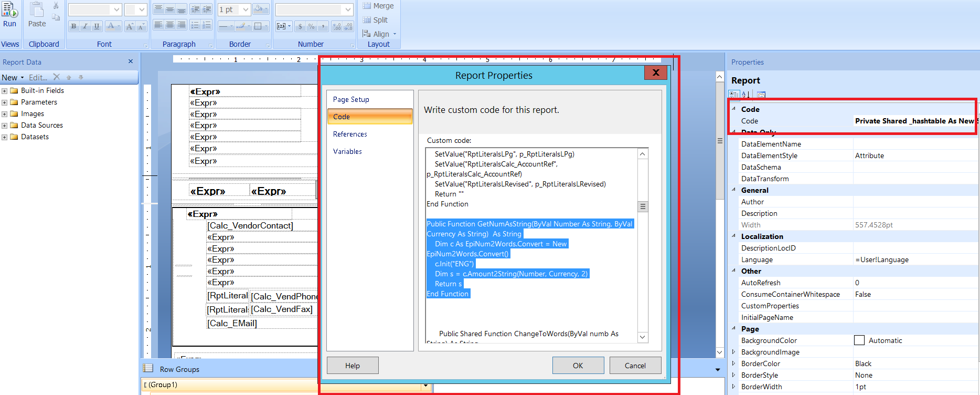Toggle Italic formatting in the Font group
Image resolution: width=980 pixels, height=395 pixels.
tap(85, 26)
